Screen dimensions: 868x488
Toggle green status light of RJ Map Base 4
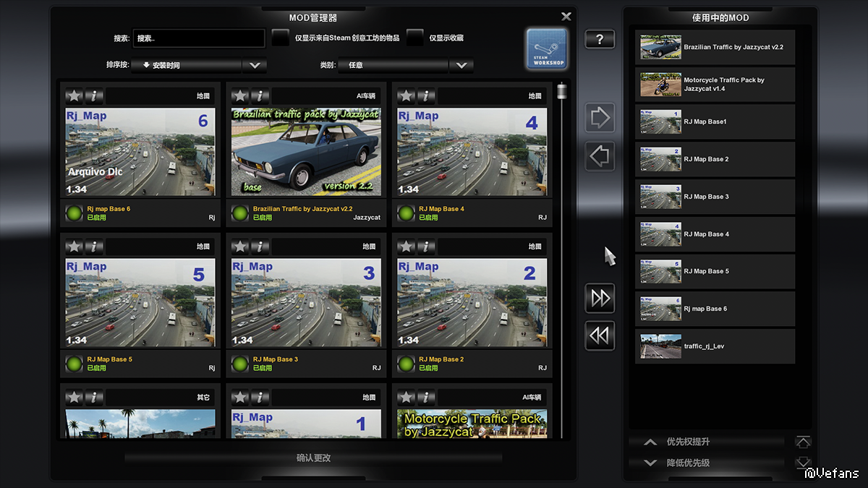406,213
